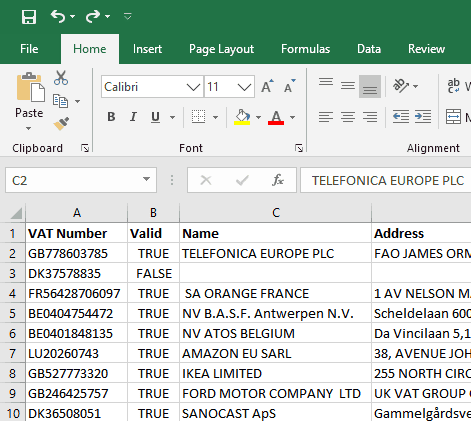Image resolution: width=471 pixels, height=421 pixels.
Task: Select cell GB778603785
Action: 77,253
